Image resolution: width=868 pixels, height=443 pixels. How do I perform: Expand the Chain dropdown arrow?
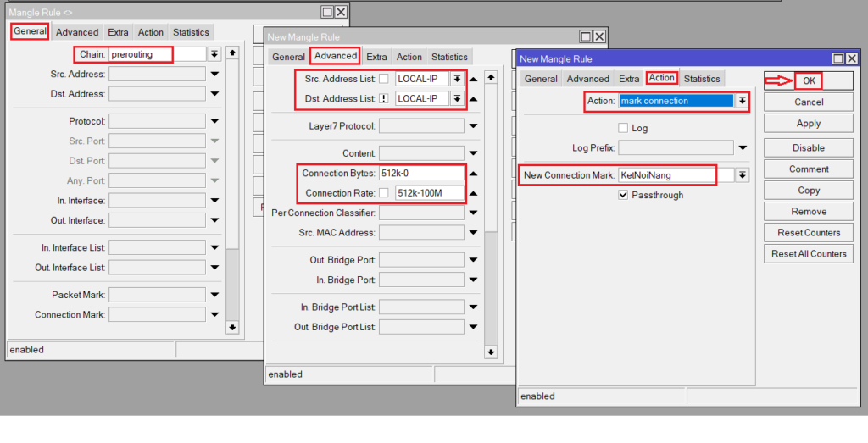click(214, 54)
